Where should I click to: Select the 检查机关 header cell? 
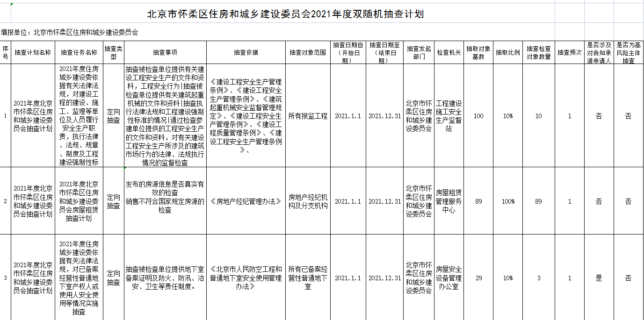(x=449, y=52)
